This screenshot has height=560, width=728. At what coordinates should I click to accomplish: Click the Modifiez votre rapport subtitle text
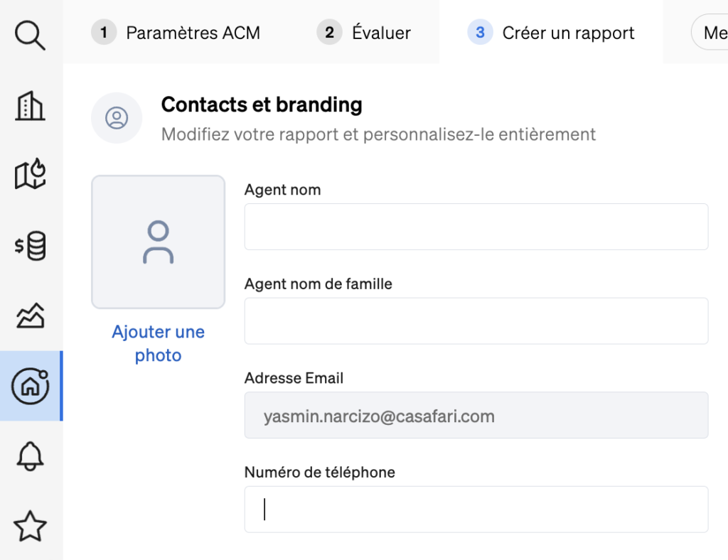[378, 134]
